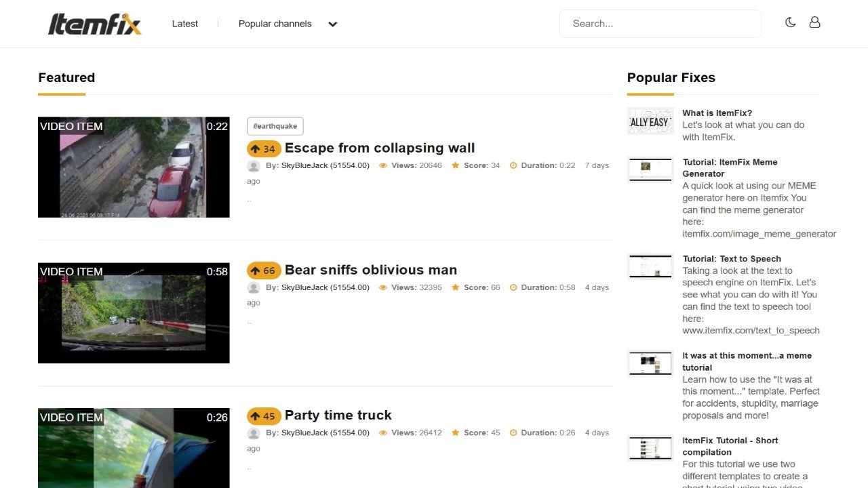The width and height of the screenshot is (868, 488).
Task: Upvote badge 45 on Party time truck
Action: (x=264, y=416)
